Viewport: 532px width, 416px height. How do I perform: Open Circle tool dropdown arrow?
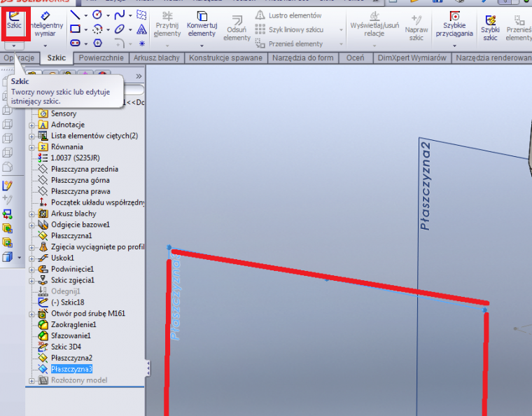pyautogui.click(x=108, y=15)
